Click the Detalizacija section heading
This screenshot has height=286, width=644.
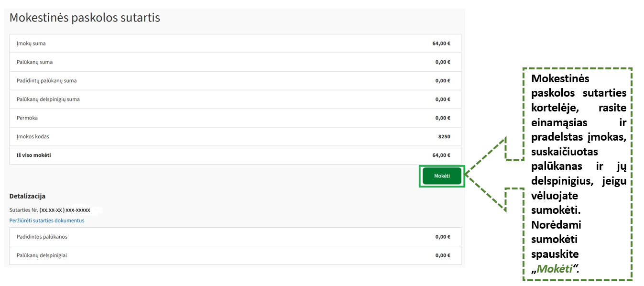click(27, 196)
